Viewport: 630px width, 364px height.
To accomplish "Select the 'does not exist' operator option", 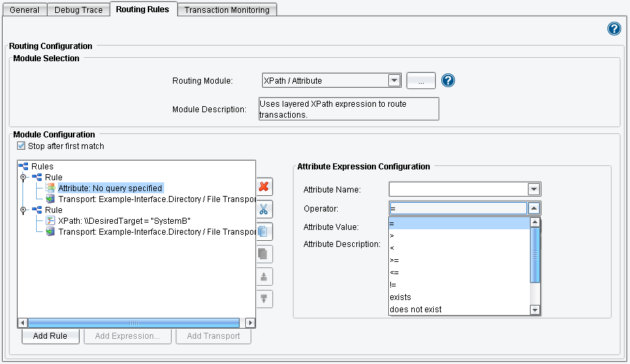I will tap(415, 310).
